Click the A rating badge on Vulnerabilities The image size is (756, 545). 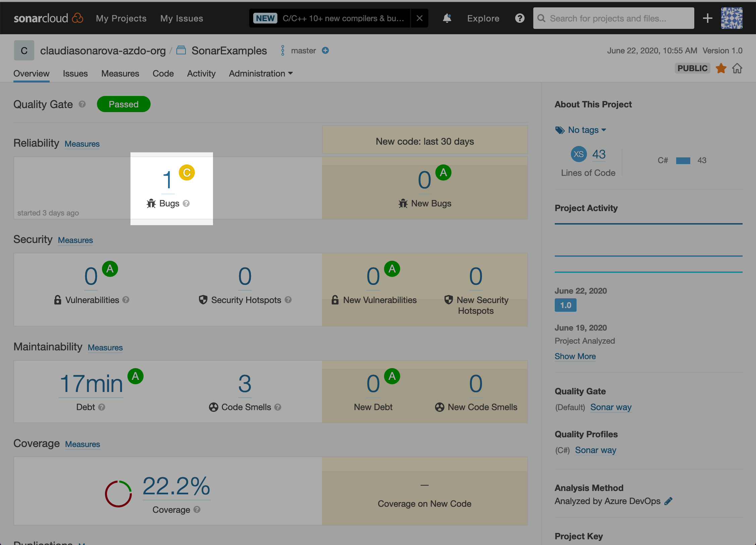[110, 269]
